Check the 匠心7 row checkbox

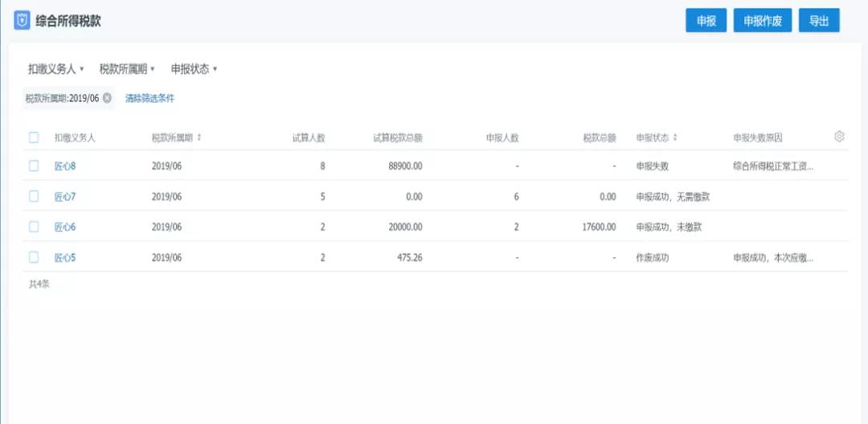(34, 196)
